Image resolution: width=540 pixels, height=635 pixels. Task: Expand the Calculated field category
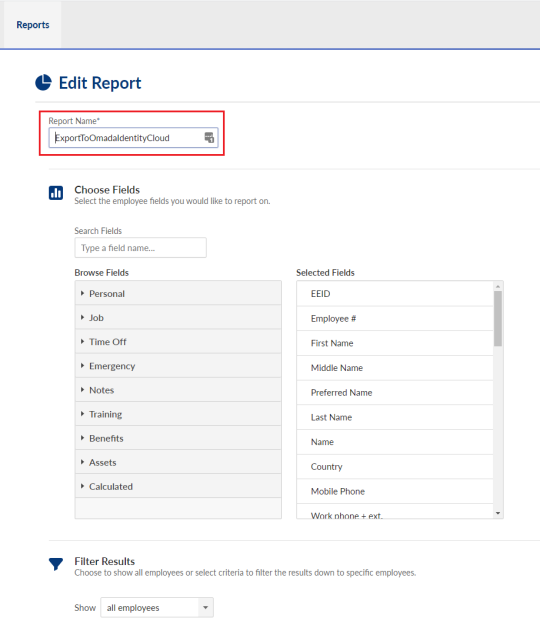(178, 486)
